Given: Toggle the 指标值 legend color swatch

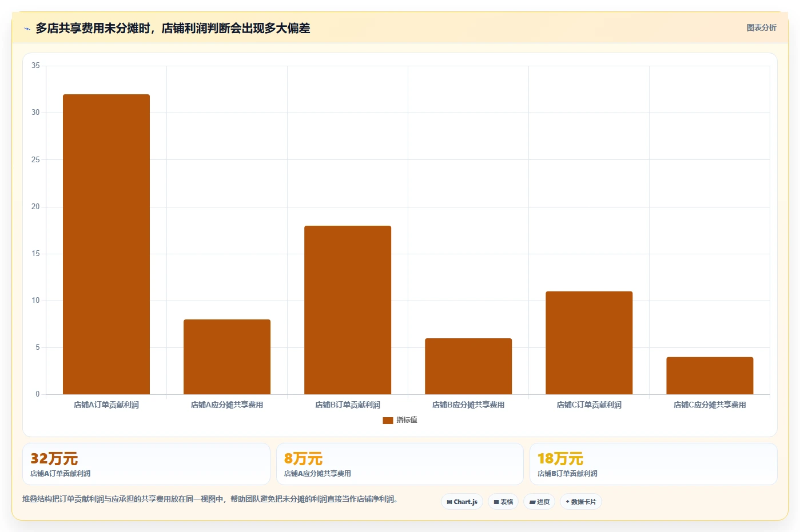Looking at the screenshot, I should point(388,420).
